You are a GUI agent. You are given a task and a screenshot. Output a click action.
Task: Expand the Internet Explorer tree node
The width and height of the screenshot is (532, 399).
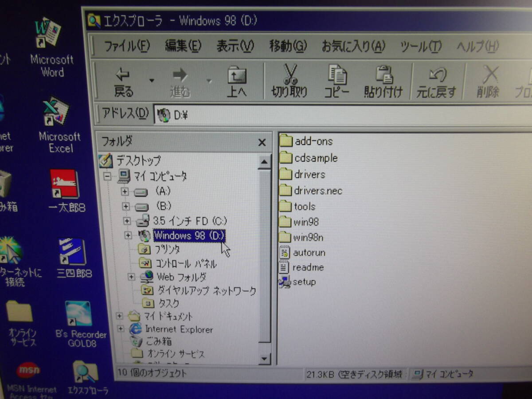click(x=120, y=329)
